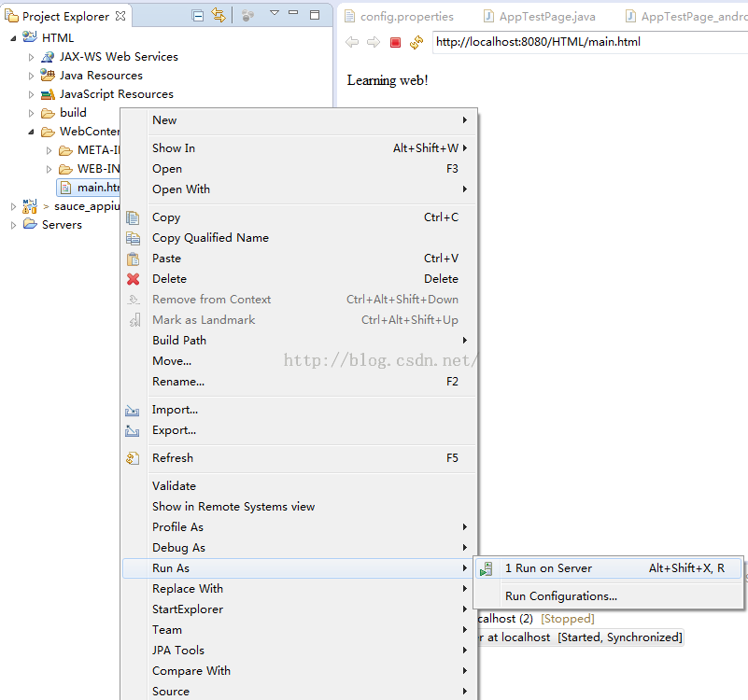Screen dimensions: 748x700
Task: Click Copy in the context menu
Action: [x=166, y=217]
